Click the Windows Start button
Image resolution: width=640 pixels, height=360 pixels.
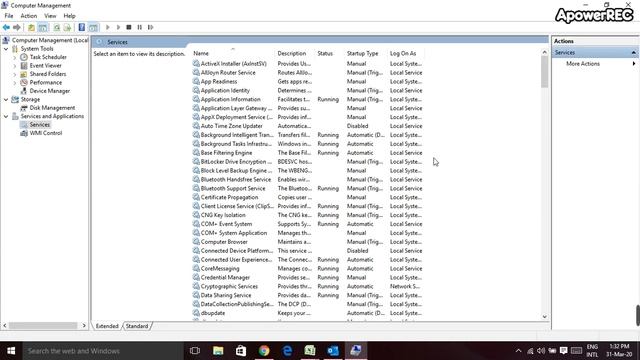pos(11,351)
